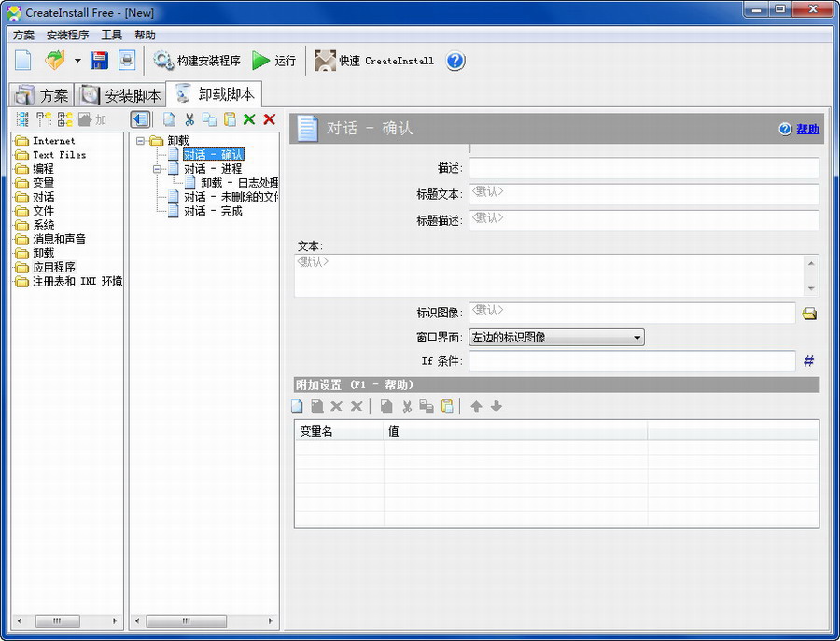The width and height of the screenshot is (840, 641).
Task: Move the variable row up with the arrow icon
Action: click(476, 407)
